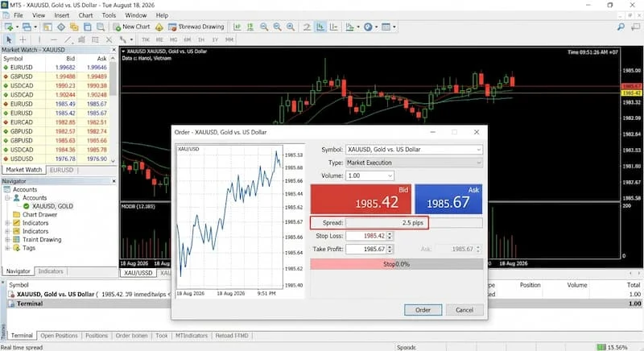Close the Navigator panel
The width and height of the screenshot is (644, 351).
(114, 181)
